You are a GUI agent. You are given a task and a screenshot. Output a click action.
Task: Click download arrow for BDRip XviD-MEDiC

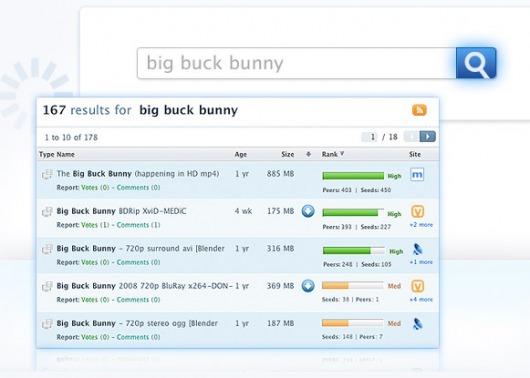pyautogui.click(x=308, y=211)
